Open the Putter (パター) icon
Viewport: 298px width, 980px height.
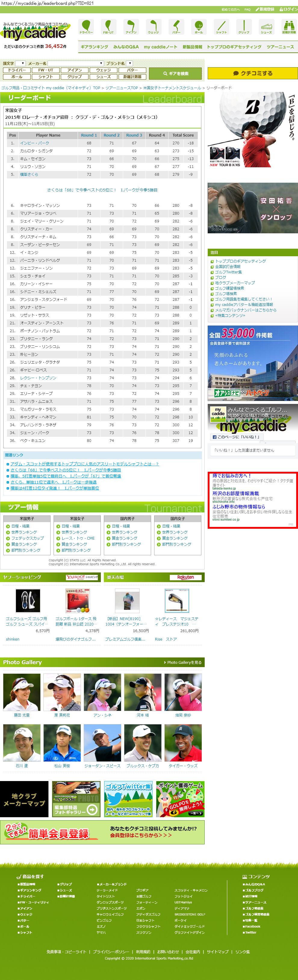click(x=176, y=27)
